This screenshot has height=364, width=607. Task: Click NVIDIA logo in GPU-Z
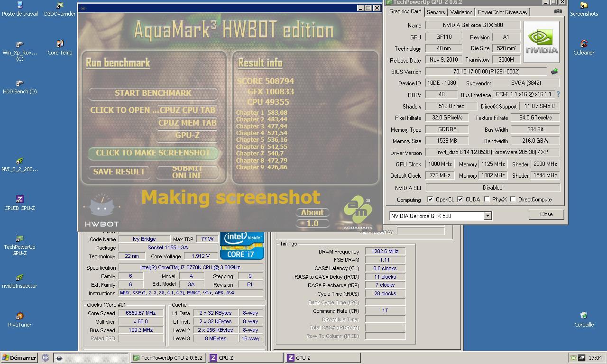click(x=542, y=42)
